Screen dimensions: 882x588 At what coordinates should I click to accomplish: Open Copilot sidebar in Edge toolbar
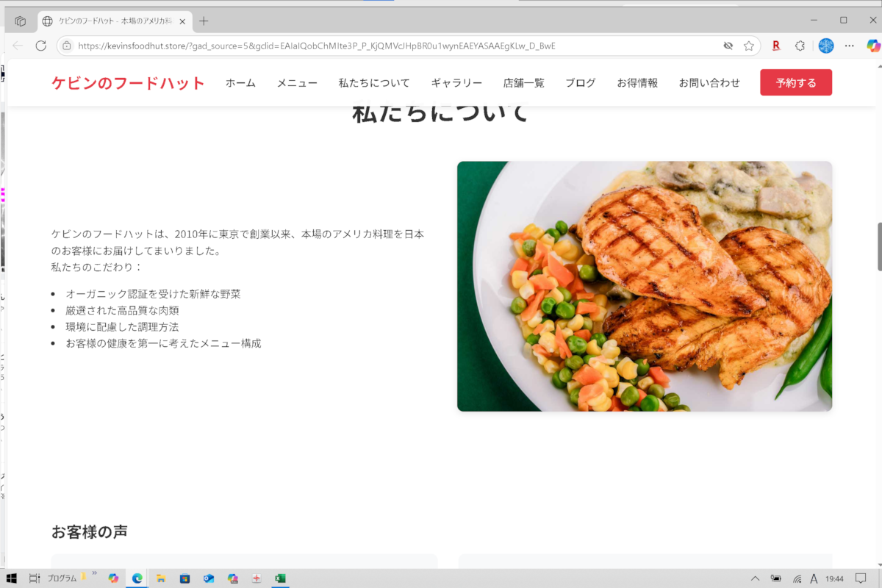pyautogui.click(x=873, y=46)
